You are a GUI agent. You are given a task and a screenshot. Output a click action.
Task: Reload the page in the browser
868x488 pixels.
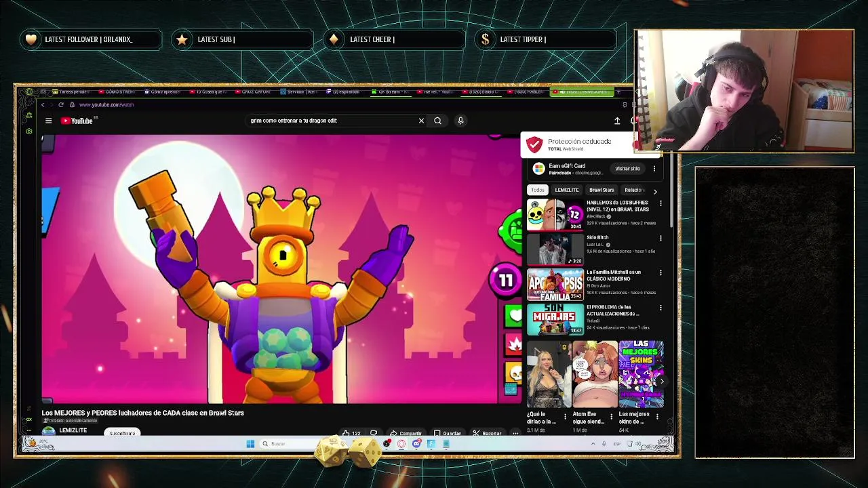click(x=61, y=105)
